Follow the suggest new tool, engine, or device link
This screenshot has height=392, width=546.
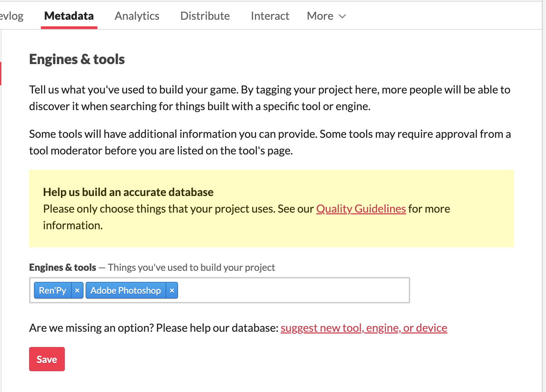364,328
